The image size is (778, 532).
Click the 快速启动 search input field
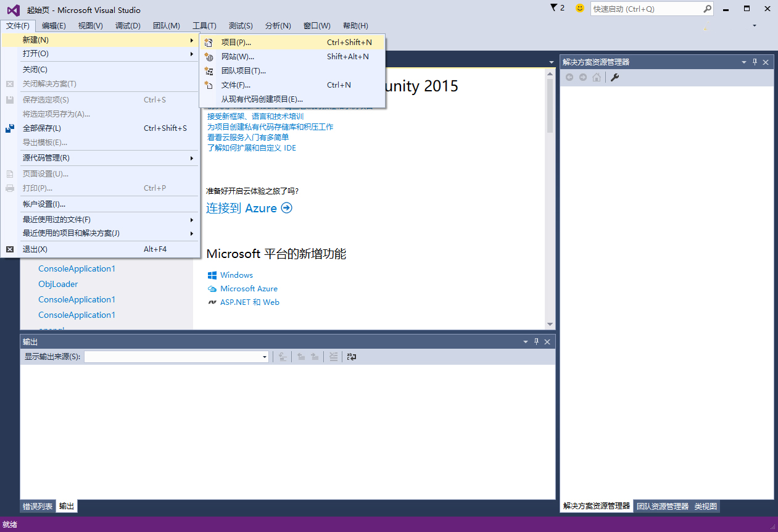(646, 9)
